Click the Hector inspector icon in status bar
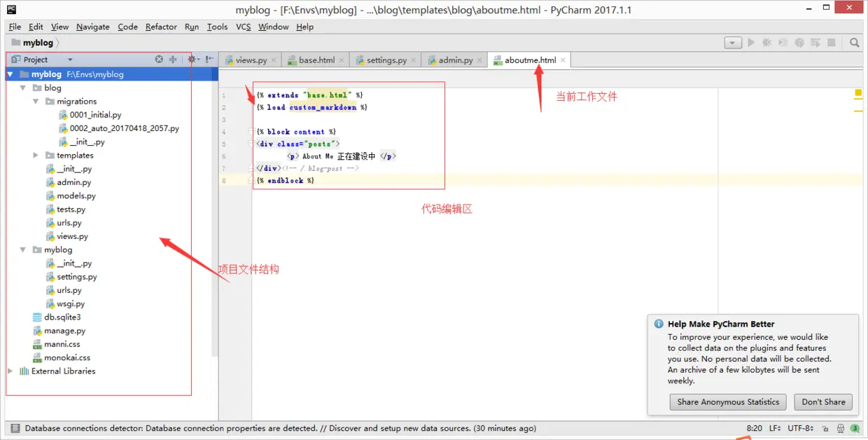The height and width of the screenshot is (440, 868). click(840, 428)
